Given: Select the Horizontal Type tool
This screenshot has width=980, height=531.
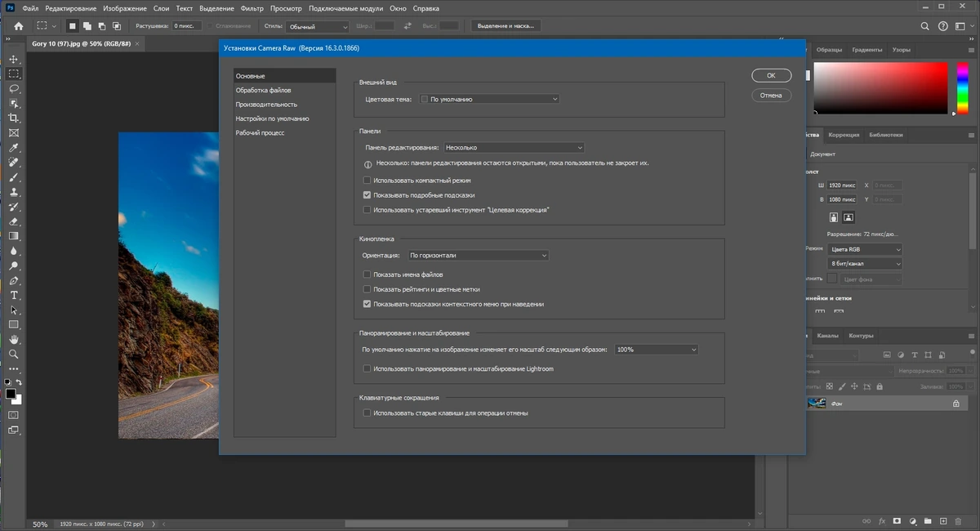Looking at the screenshot, I should point(14,295).
